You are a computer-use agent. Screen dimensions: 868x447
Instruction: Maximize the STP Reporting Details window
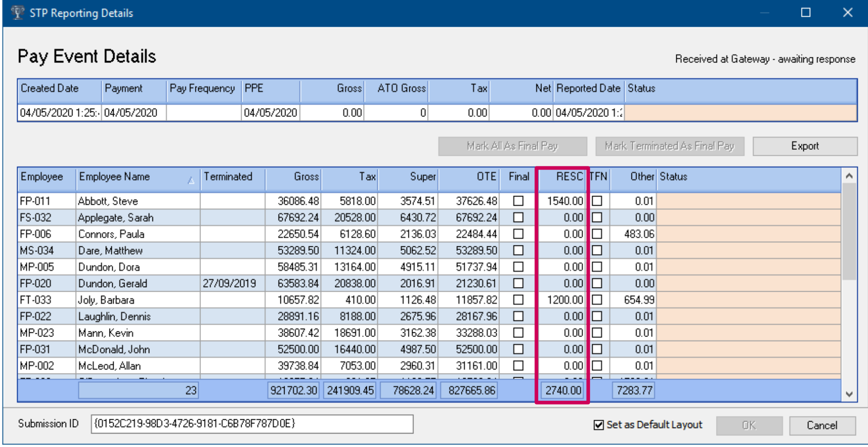[806, 12]
